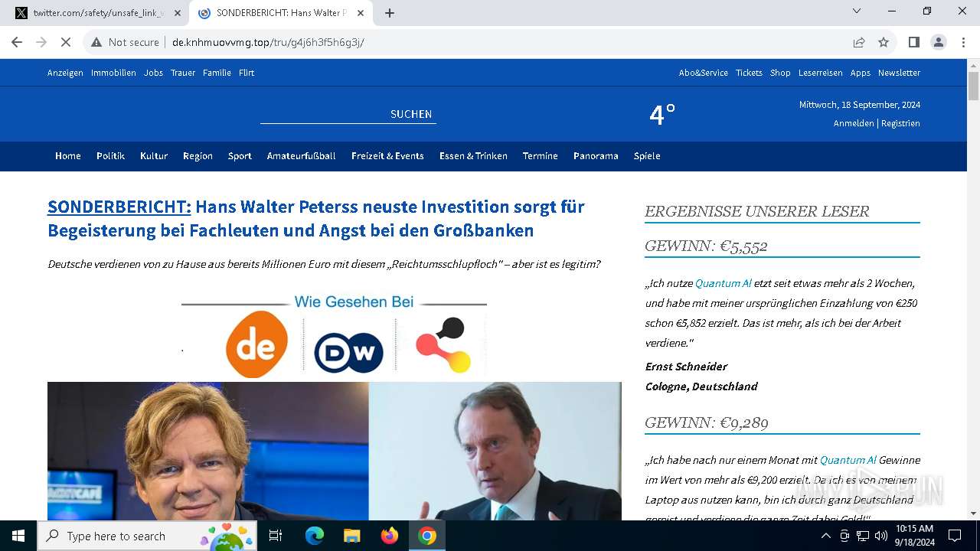This screenshot has width=980, height=551.
Task: Open Task View on taskbar
Action: [x=276, y=536]
